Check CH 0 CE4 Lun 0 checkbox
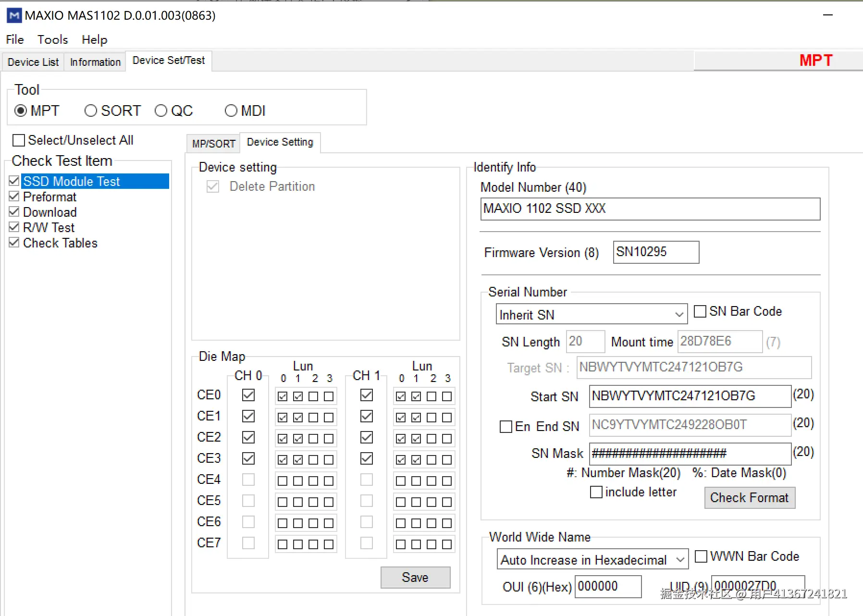 pos(283,481)
